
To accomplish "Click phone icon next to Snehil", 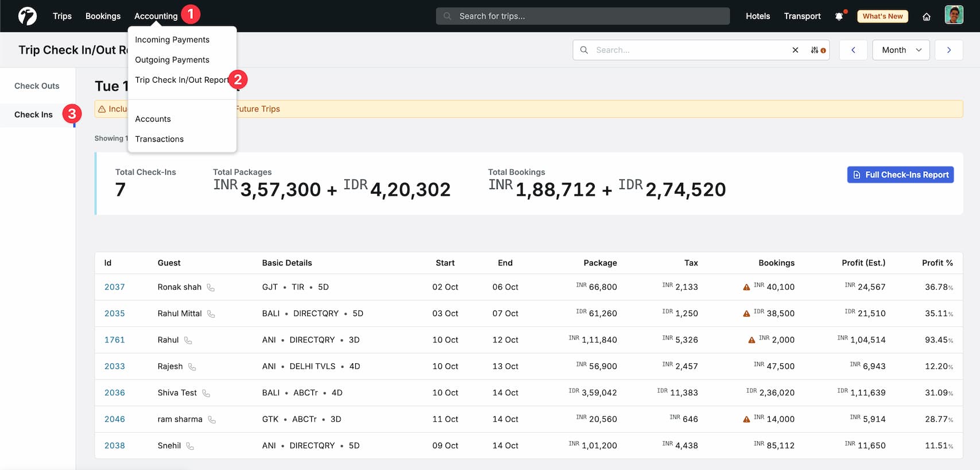I will (190, 446).
